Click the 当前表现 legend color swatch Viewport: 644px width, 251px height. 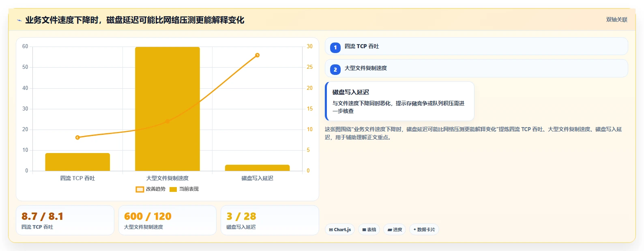pyautogui.click(x=173, y=189)
